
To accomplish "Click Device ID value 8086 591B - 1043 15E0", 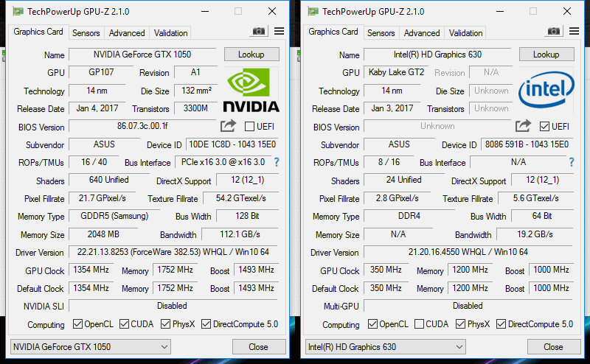I will [527, 144].
